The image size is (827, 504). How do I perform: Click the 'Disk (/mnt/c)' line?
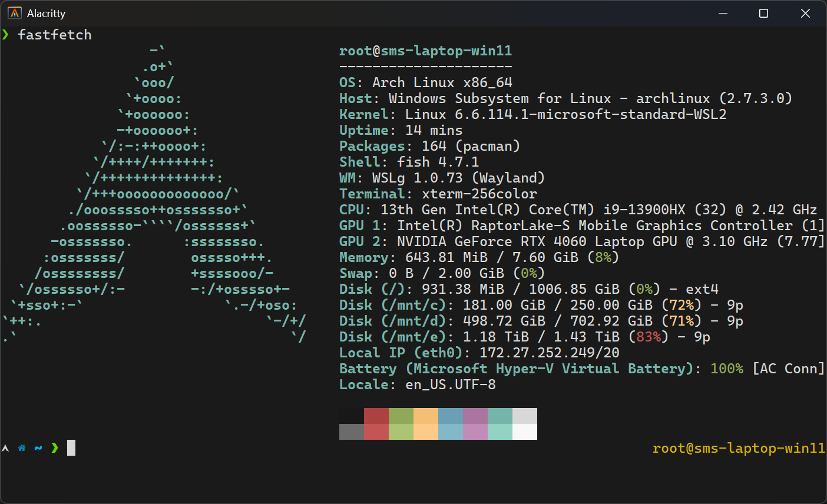[541, 305]
